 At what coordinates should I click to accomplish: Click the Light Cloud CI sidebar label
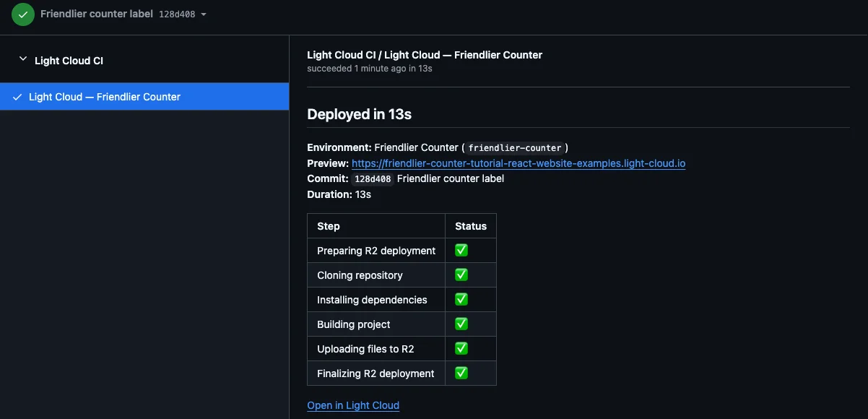[x=69, y=61]
